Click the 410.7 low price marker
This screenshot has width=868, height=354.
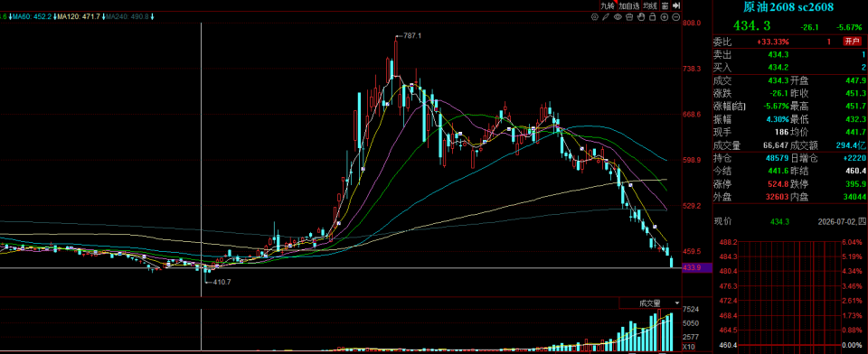(222, 282)
